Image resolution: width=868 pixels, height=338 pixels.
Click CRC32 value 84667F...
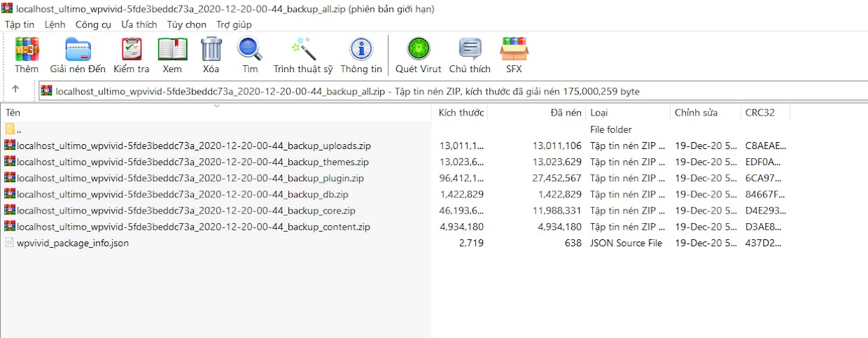click(x=764, y=194)
